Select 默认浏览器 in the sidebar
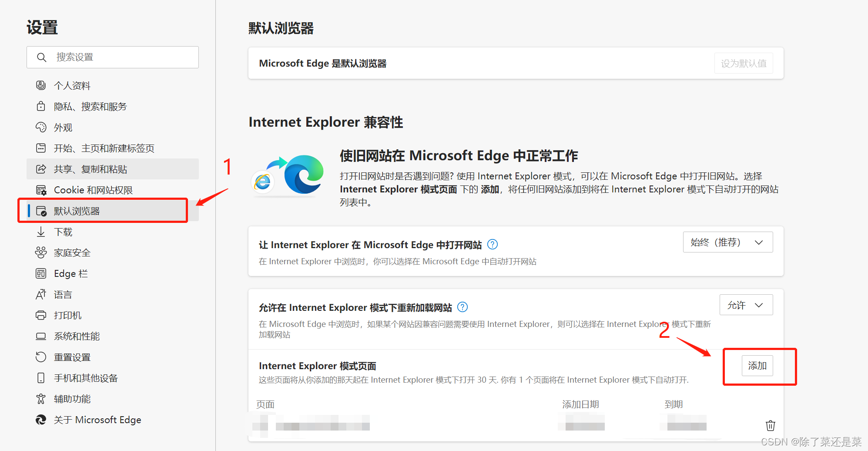This screenshot has width=868, height=451. [113, 211]
